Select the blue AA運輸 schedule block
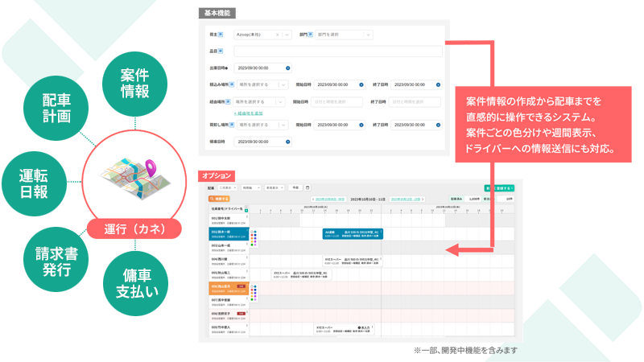The width and height of the screenshot is (644, 362). click(353, 233)
